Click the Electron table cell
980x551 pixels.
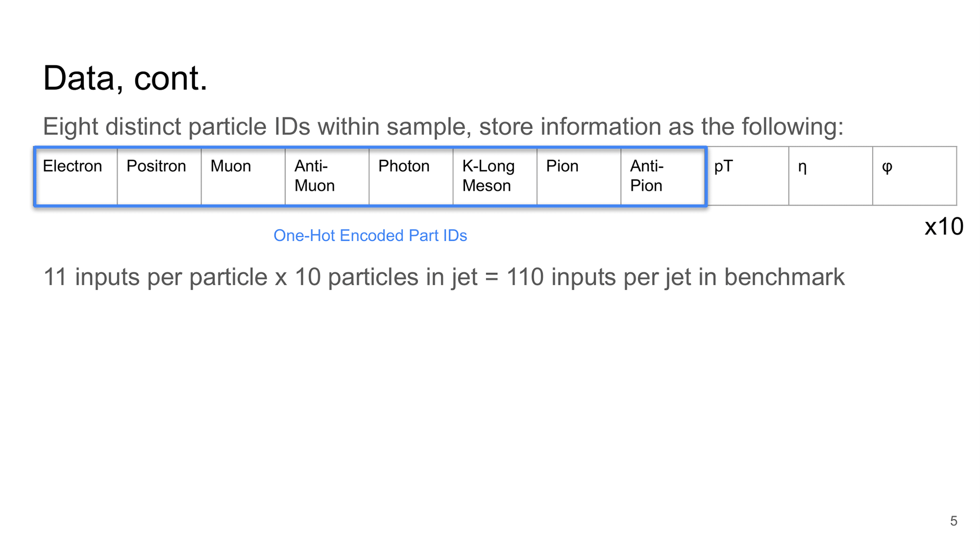tap(76, 176)
